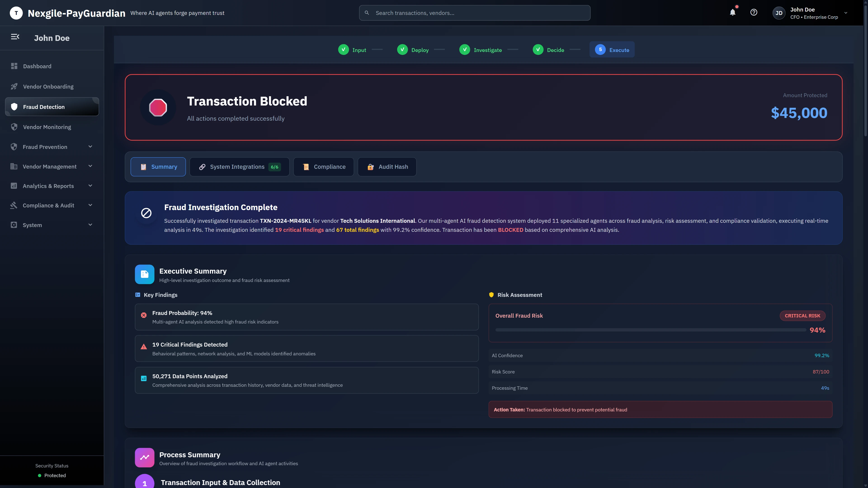Select Vendor Onboarding from the sidebar

coord(48,86)
